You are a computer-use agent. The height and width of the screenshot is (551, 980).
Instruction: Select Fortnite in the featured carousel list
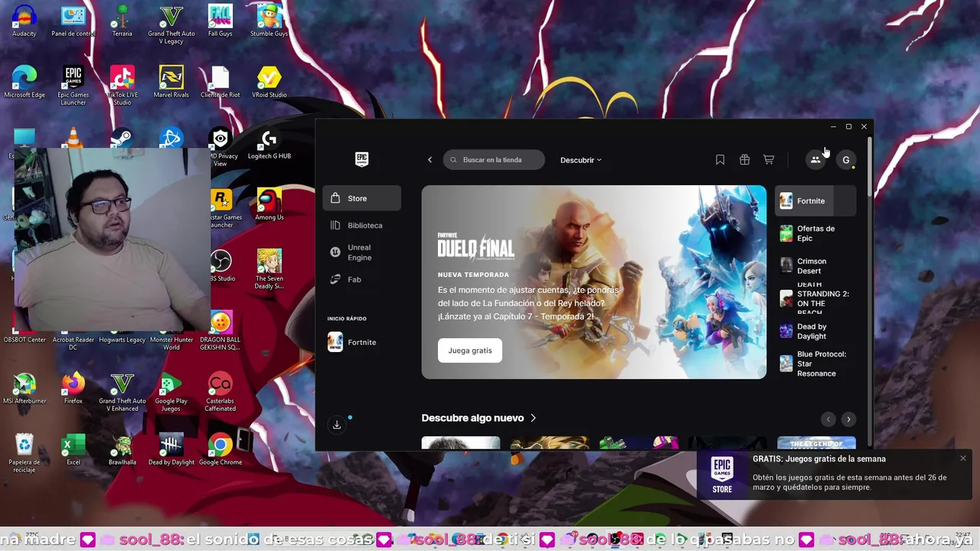pyautogui.click(x=816, y=201)
